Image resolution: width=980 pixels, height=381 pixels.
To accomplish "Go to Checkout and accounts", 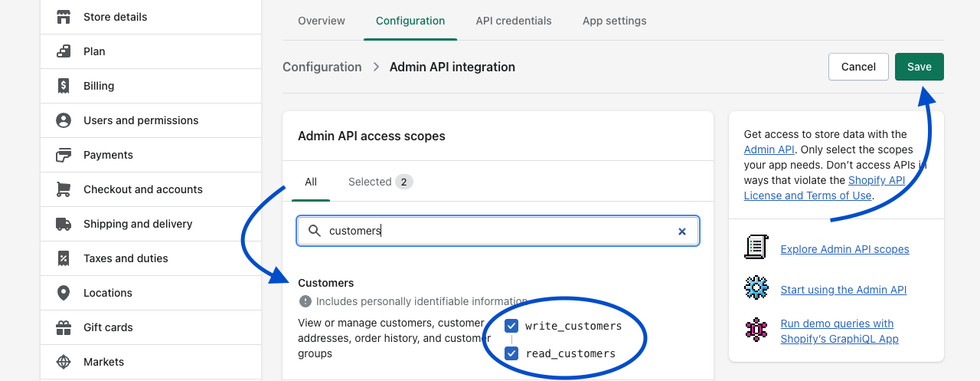I will (151, 189).
